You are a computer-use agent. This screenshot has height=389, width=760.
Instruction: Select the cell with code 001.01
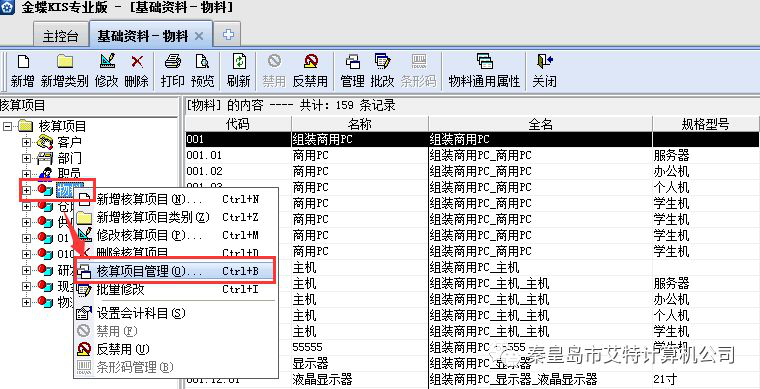(x=238, y=156)
